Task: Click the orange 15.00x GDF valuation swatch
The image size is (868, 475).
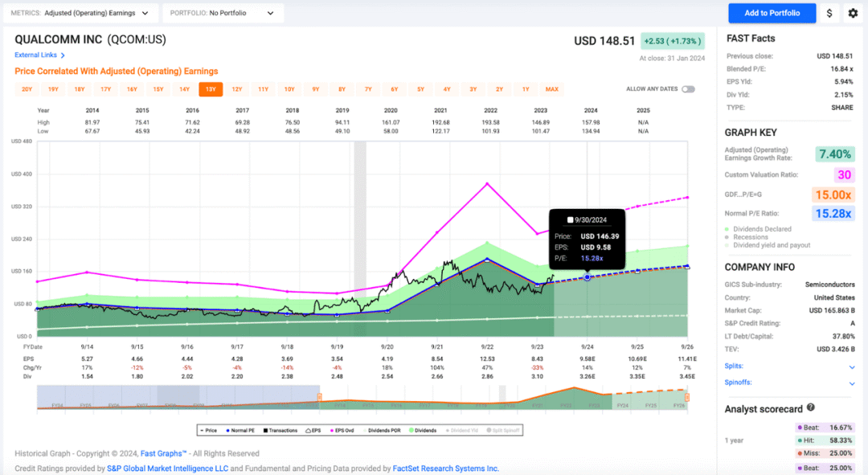Action: [x=833, y=195]
